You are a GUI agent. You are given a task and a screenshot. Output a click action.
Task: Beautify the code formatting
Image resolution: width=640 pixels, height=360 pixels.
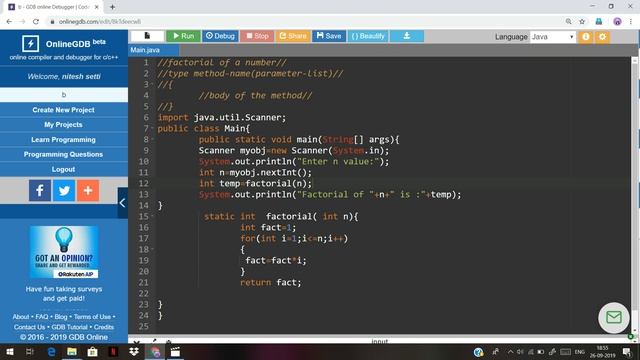(368, 36)
